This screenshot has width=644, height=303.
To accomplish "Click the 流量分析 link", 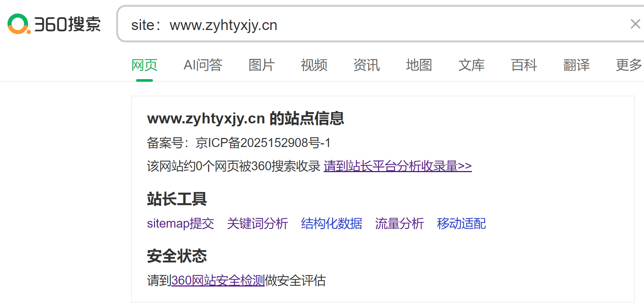I will point(400,223).
